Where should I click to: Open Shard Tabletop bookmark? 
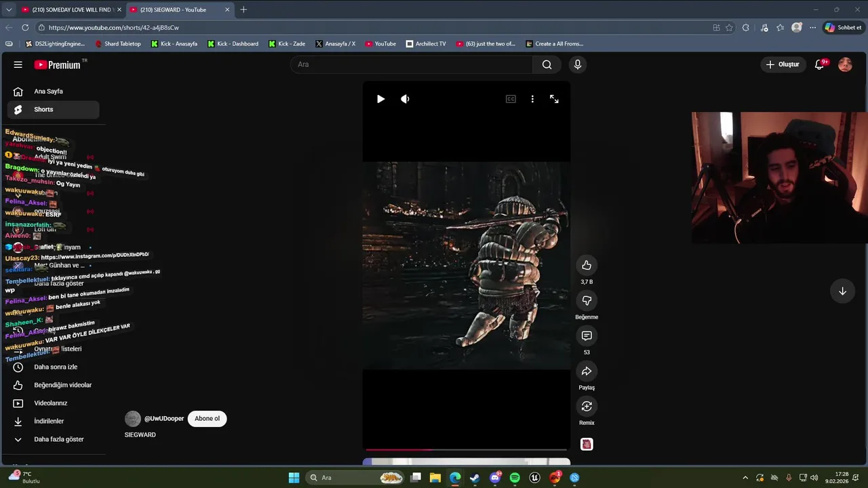coord(118,44)
